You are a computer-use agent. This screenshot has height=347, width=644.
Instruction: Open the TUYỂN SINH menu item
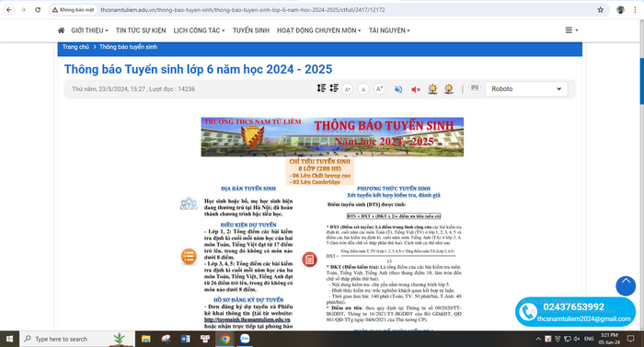tap(251, 30)
